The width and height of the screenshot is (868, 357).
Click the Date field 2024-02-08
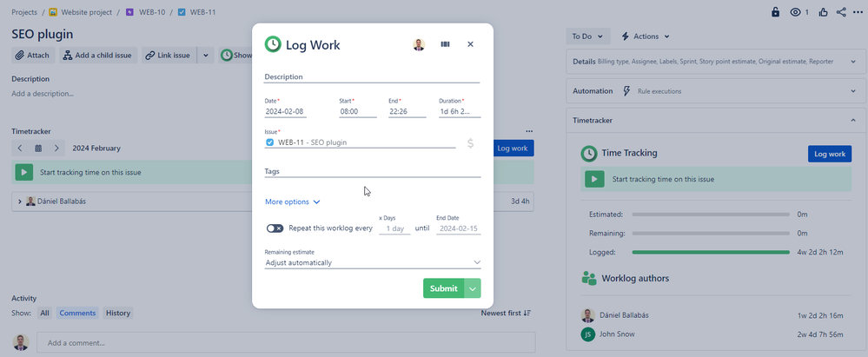click(286, 111)
